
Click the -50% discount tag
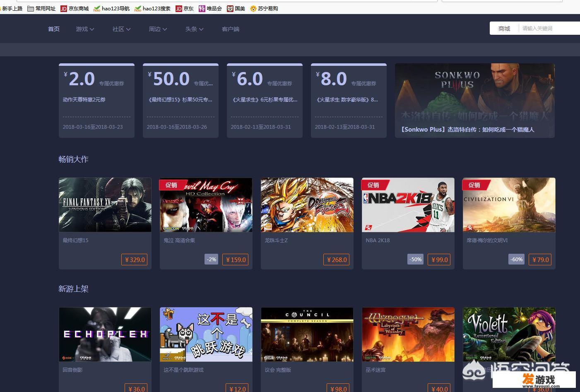click(415, 260)
